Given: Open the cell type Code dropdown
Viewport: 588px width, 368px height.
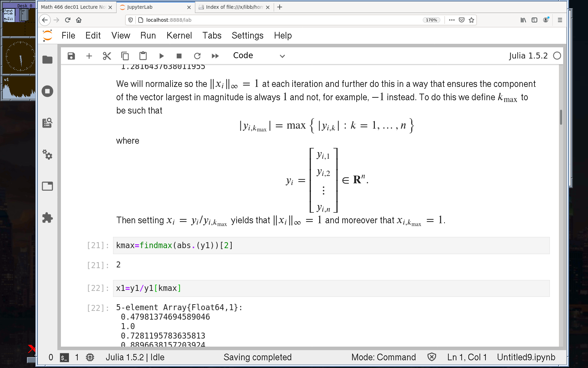Looking at the screenshot, I should click(x=259, y=56).
